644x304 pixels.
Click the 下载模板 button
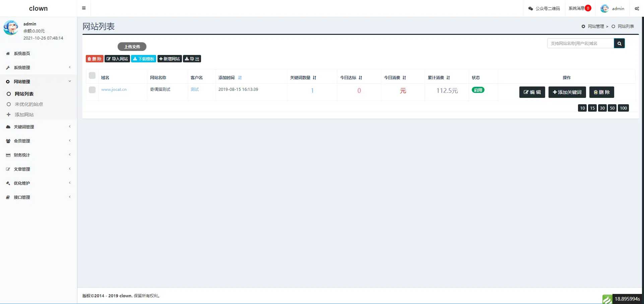pos(143,59)
